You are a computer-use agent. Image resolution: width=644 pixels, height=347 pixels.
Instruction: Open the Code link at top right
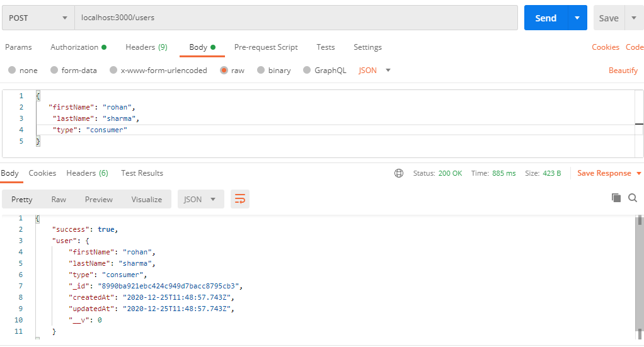[635, 47]
